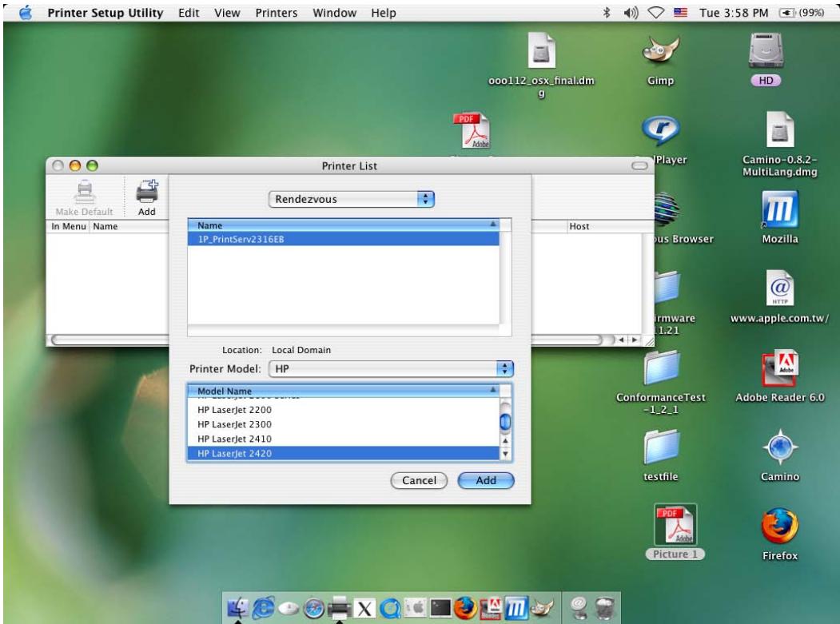Open the Printer Setup Utility menu
The width and height of the screenshot is (840, 624).
pyautogui.click(x=105, y=13)
